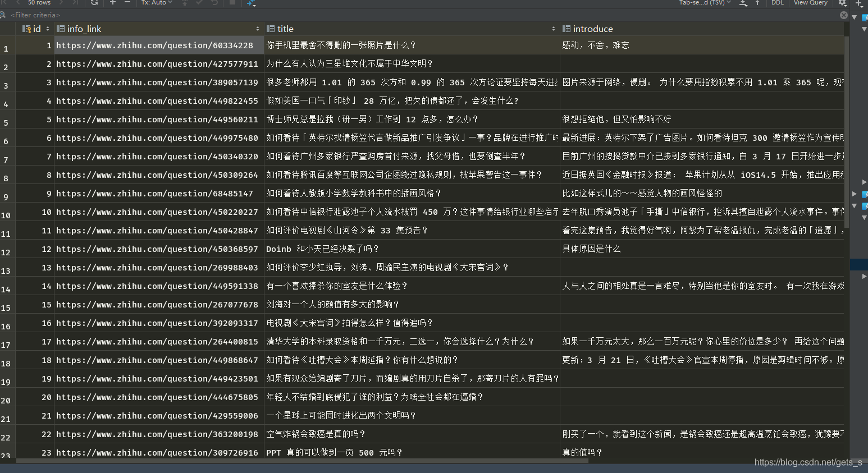Click the DDL button
This screenshot has width=868, height=473.
777,3
